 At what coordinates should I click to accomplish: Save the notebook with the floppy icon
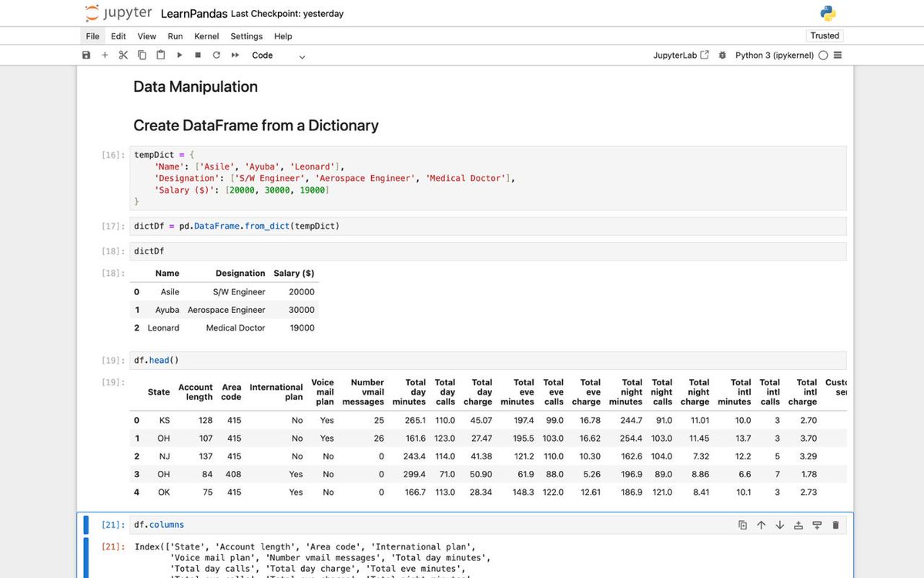pos(86,55)
